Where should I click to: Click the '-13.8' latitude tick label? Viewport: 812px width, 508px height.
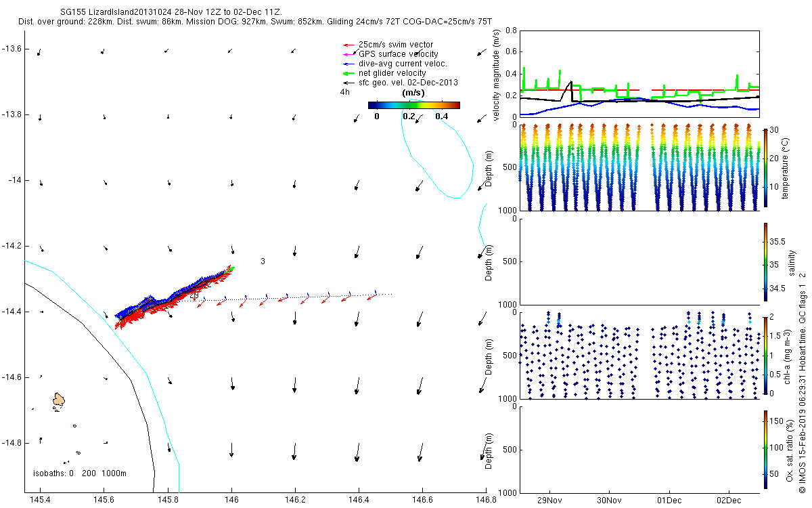[12, 114]
